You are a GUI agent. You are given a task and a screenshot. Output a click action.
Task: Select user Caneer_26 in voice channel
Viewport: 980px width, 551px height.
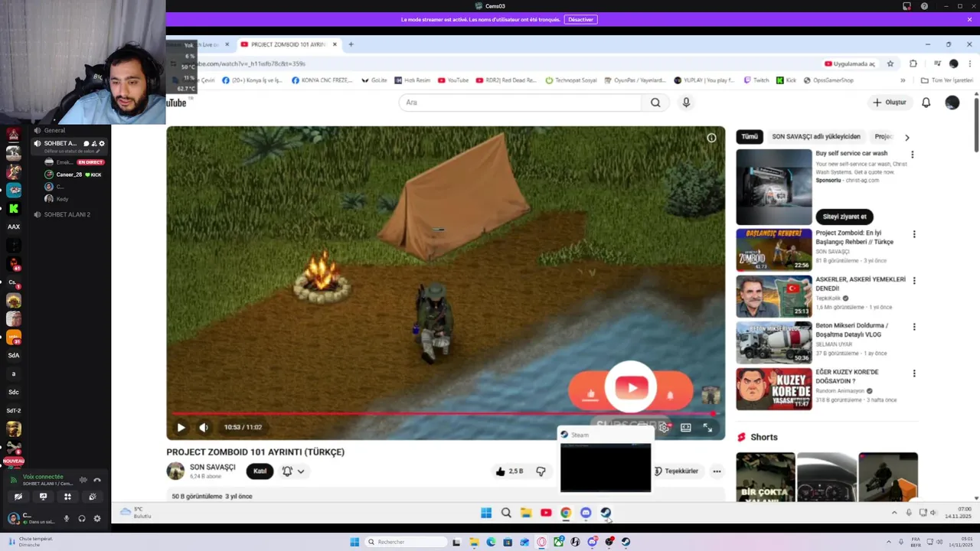point(69,174)
